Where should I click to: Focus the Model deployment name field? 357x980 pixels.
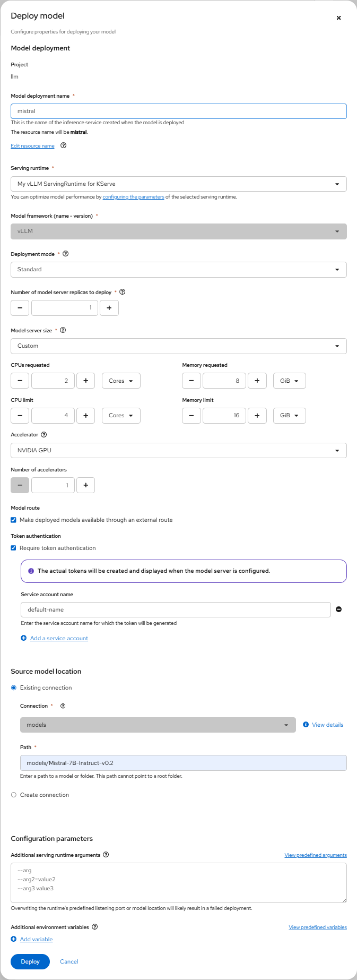pyautogui.click(x=179, y=111)
